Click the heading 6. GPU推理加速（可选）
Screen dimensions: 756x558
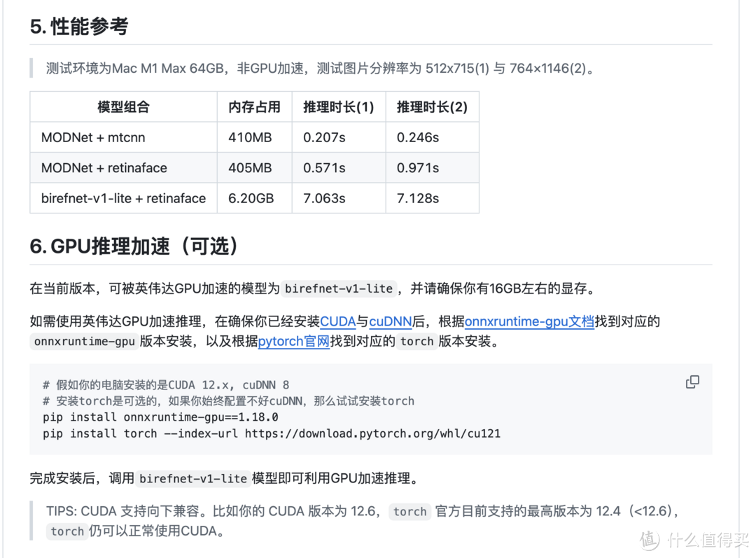(x=132, y=246)
